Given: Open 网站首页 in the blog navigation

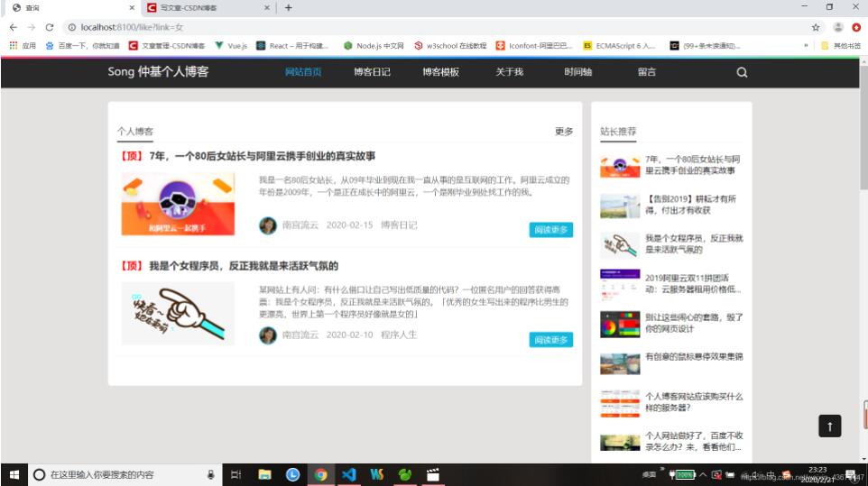Looking at the screenshot, I should coord(303,72).
